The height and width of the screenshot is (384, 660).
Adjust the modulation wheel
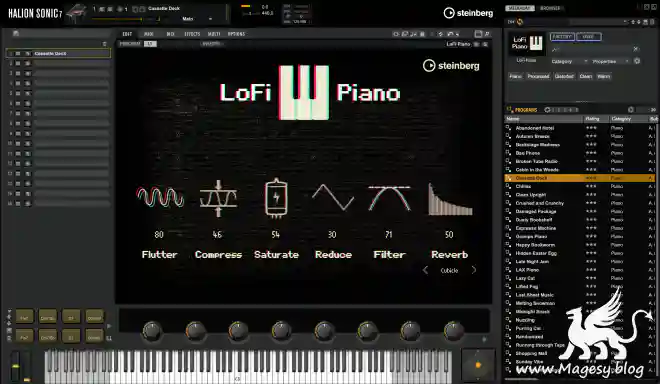point(27,365)
